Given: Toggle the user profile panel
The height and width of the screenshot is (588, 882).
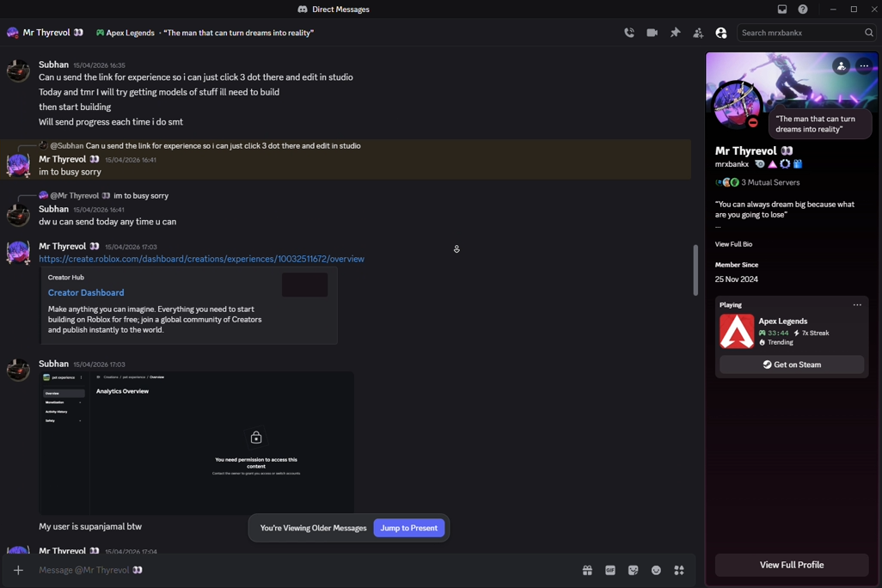Looking at the screenshot, I should [721, 33].
